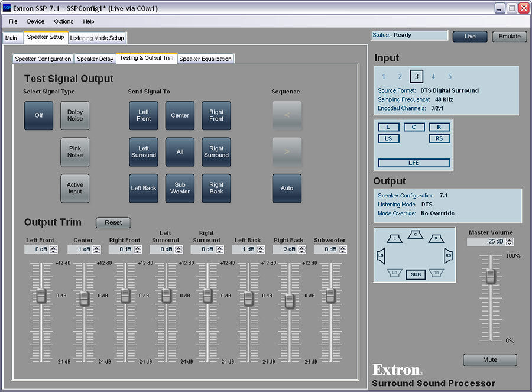
Task: Select the SUB speaker in output diagram
Action: point(416,274)
